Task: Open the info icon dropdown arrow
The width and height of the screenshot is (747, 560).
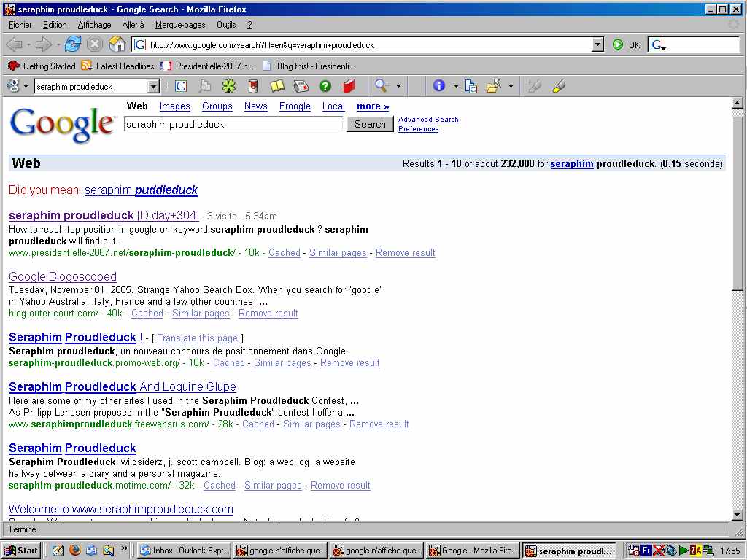Action: 455,87
